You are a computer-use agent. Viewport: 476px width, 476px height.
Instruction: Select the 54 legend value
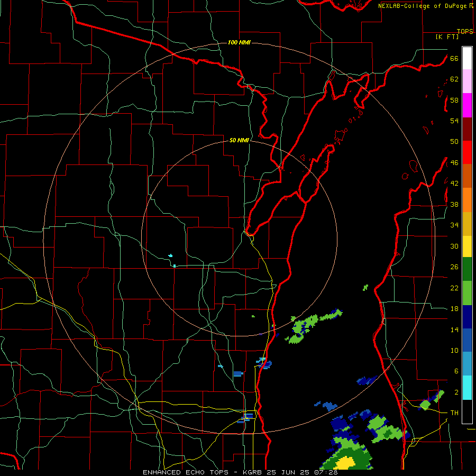[x=454, y=121]
